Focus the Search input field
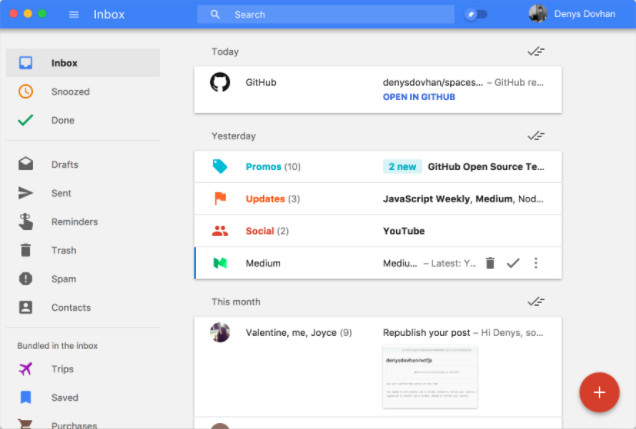Screen dimensions: 636x429 tap(326, 15)
